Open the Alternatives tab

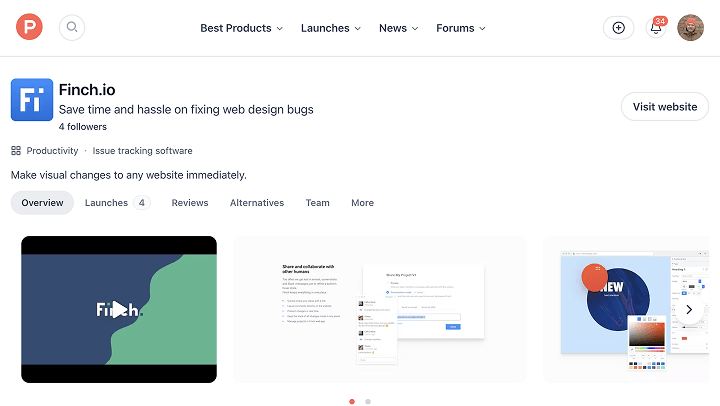point(257,203)
